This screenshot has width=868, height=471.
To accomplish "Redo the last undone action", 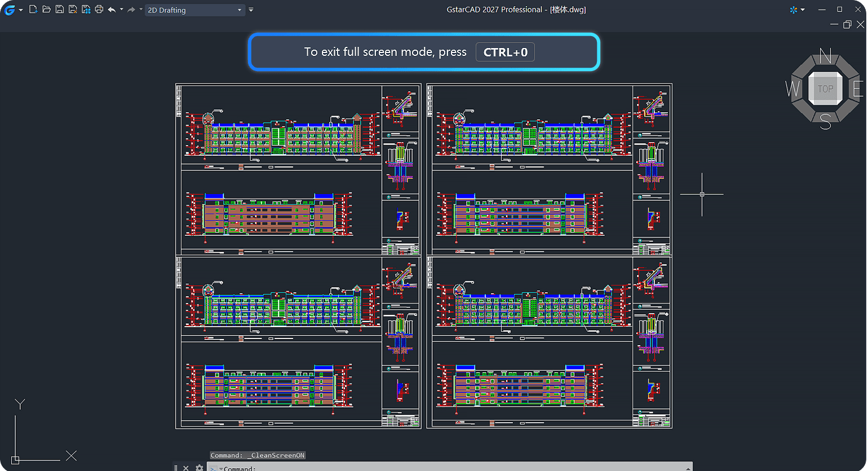I will [131, 10].
